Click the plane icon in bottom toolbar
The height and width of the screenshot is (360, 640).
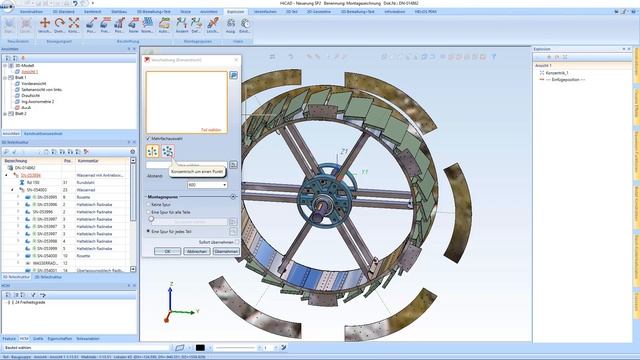click(180, 348)
